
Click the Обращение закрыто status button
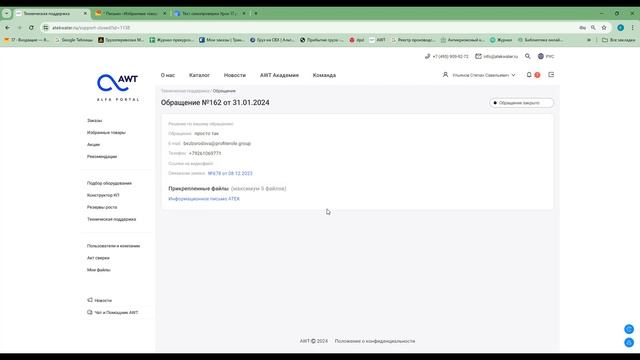coord(521,103)
